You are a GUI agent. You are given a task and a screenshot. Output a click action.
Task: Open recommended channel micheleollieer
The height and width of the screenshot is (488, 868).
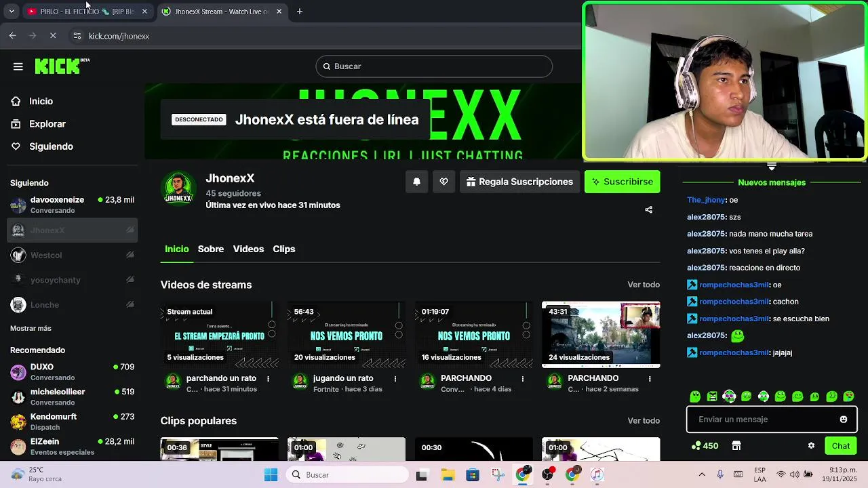point(72,396)
